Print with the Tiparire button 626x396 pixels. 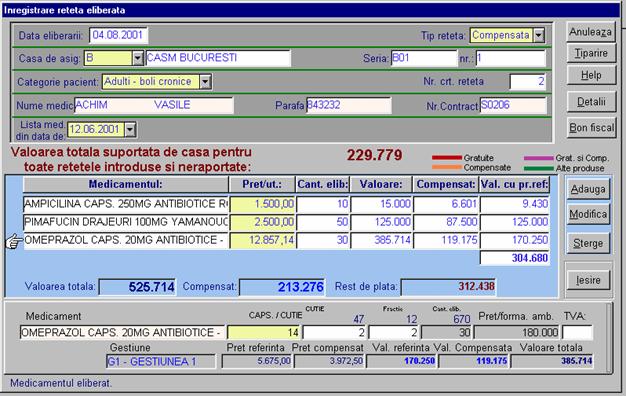tap(590, 53)
